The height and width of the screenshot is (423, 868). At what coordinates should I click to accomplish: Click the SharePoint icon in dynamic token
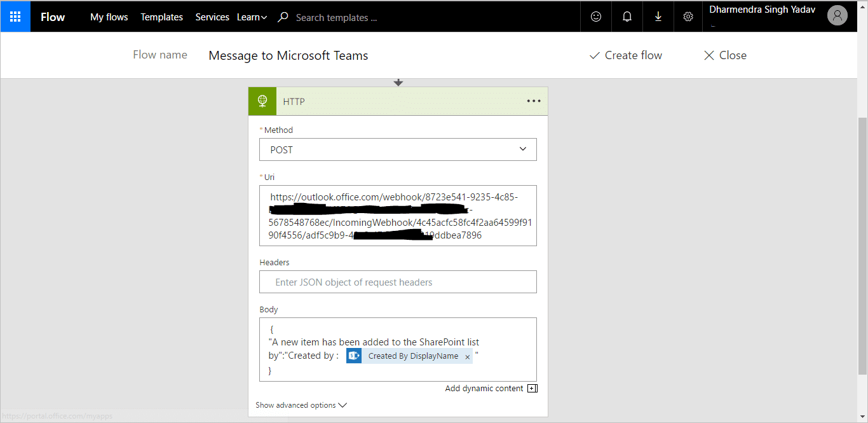tap(354, 356)
